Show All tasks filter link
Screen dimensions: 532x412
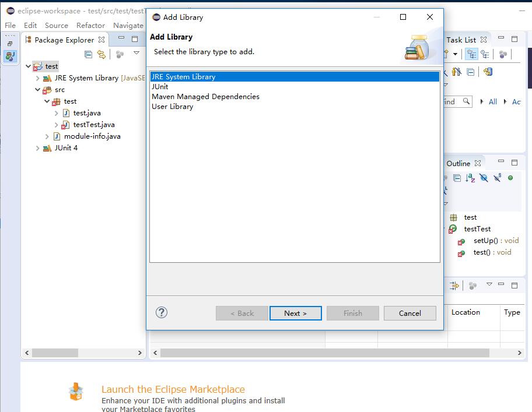493,101
